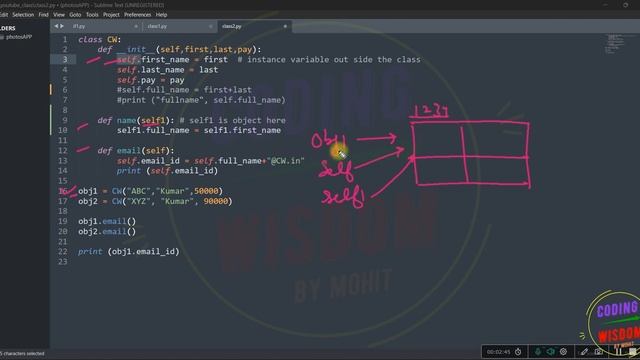Toggle the recorder speaker audio icon
This screenshot has width=640, height=360.
point(551,351)
